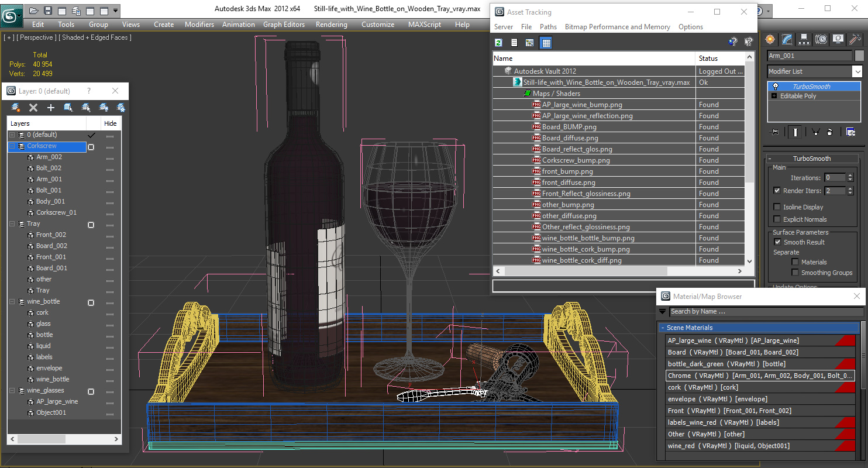Click Refresh icon in Asset Tracking toolbar

coord(498,43)
